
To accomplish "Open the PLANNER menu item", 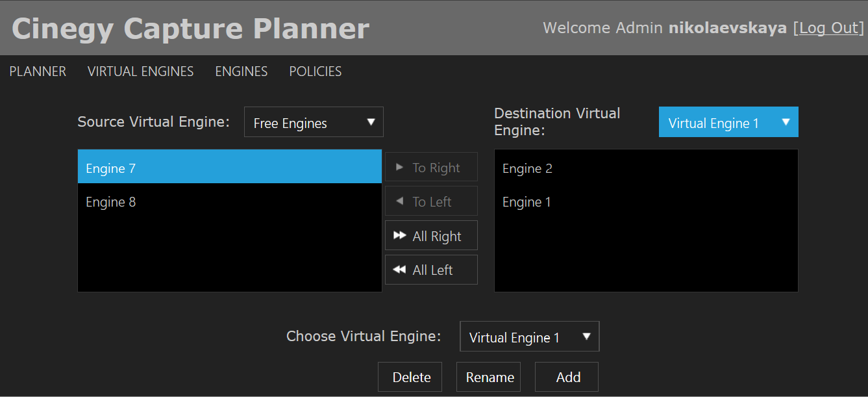I will [x=38, y=71].
